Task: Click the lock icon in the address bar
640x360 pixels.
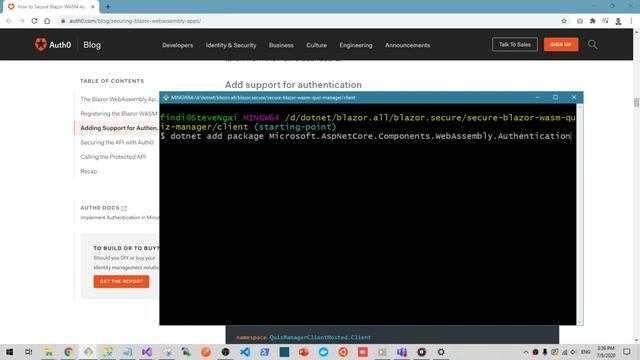Action: coord(63,21)
